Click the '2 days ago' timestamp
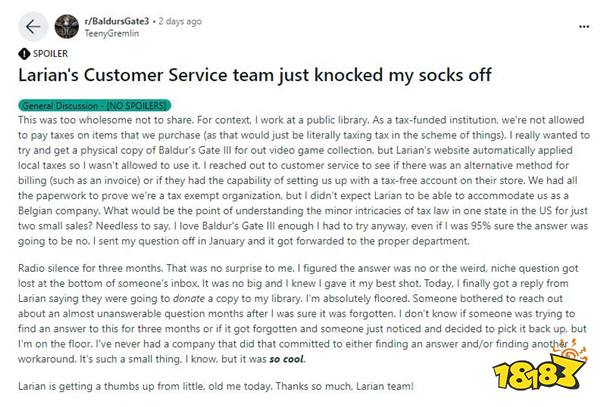600x407 pixels. point(180,21)
